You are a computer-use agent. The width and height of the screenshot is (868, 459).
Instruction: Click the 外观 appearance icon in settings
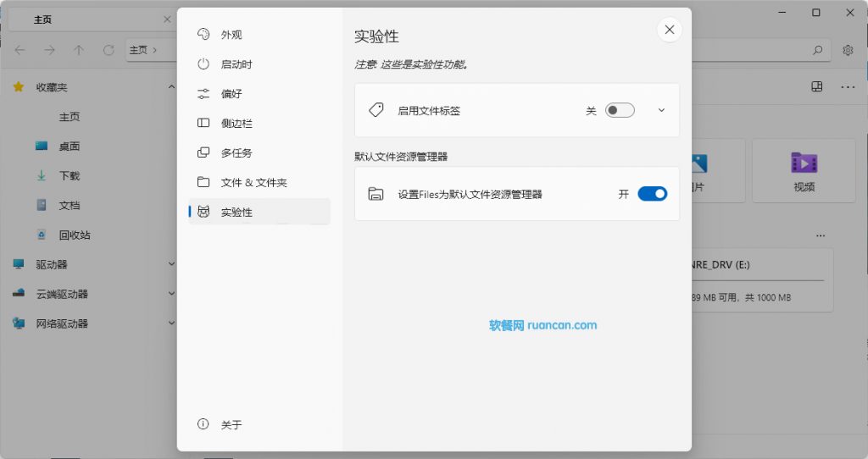coord(203,35)
